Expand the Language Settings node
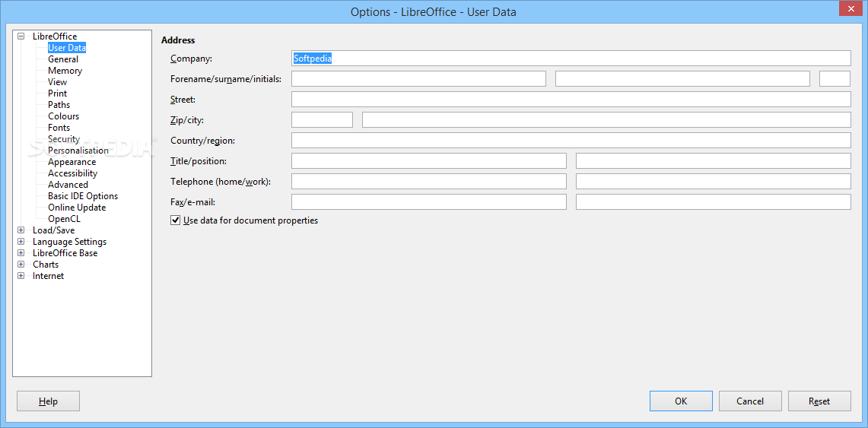868x428 pixels. [21, 242]
